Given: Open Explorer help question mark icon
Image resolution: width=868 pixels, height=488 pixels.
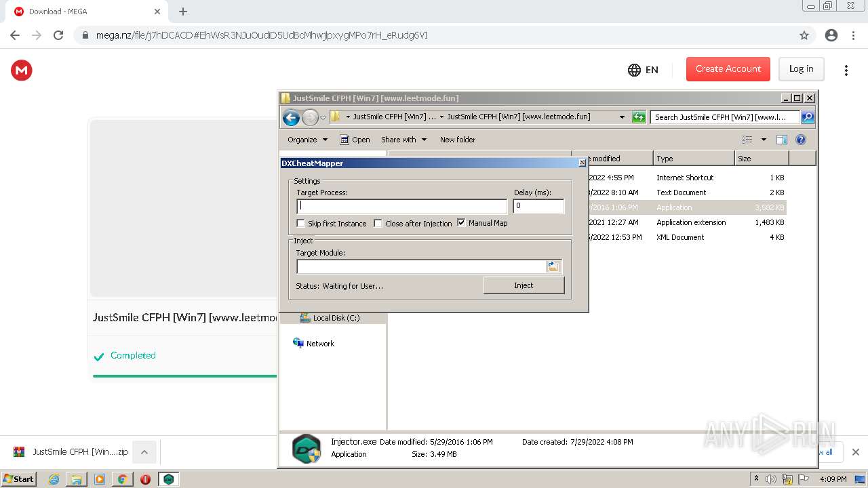Looking at the screenshot, I should click(x=801, y=140).
